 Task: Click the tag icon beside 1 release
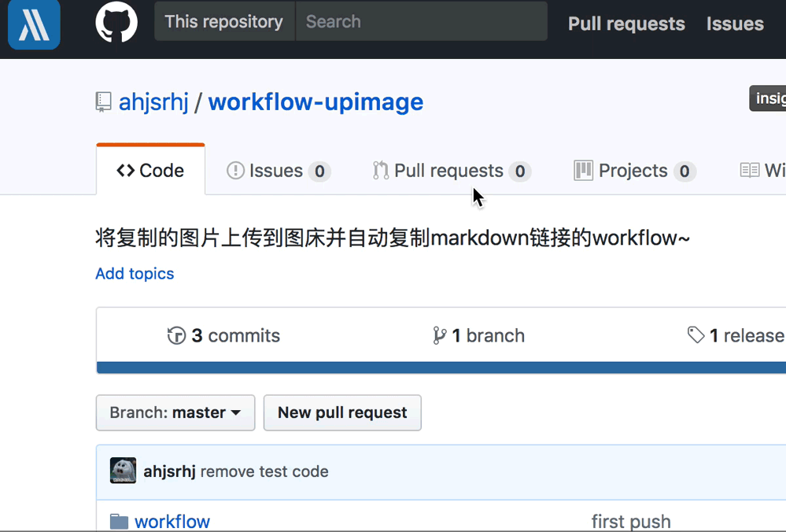coord(696,334)
